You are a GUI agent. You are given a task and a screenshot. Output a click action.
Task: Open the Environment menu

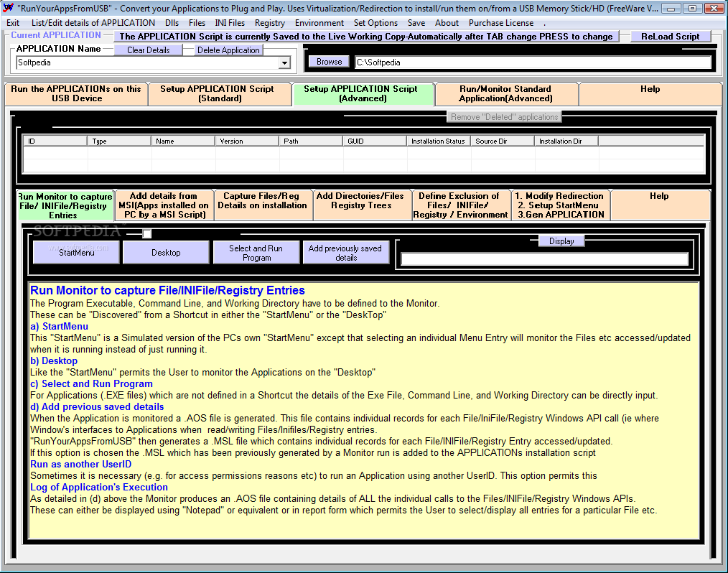tap(319, 23)
